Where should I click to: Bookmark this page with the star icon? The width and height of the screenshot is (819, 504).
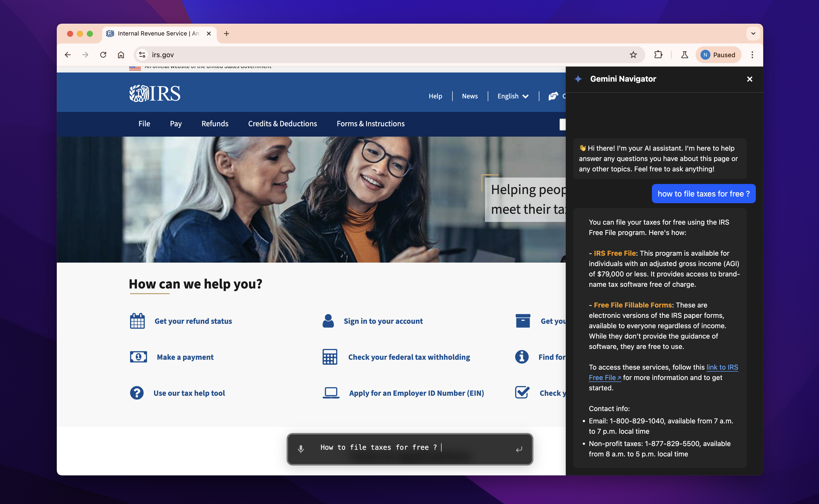click(633, 55)
